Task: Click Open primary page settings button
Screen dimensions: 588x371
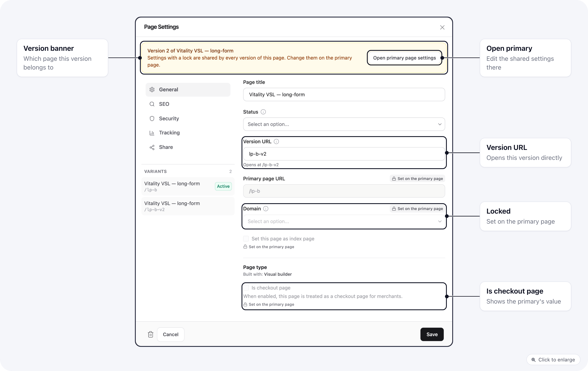Action: click(x=404, y=58)
